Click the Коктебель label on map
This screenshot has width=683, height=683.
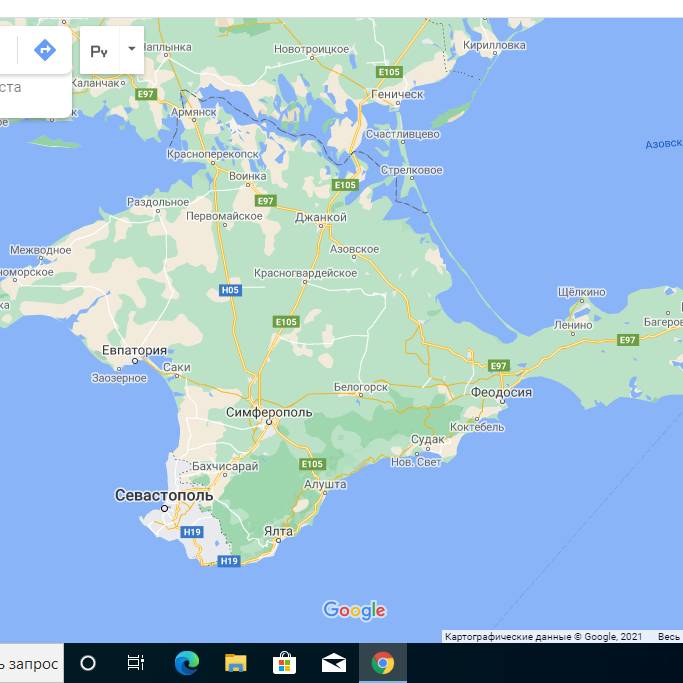click(477, 427)
